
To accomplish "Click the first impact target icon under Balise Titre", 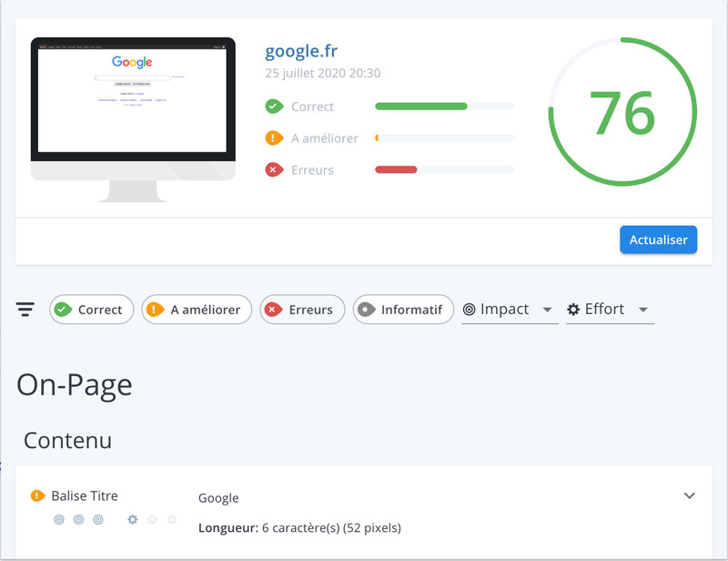I will coord(59,519).
